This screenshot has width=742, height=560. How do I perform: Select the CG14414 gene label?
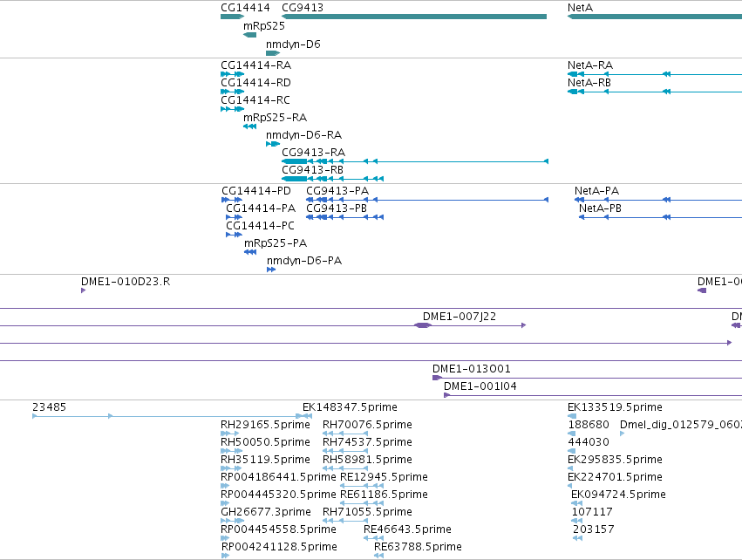point(245,8)
